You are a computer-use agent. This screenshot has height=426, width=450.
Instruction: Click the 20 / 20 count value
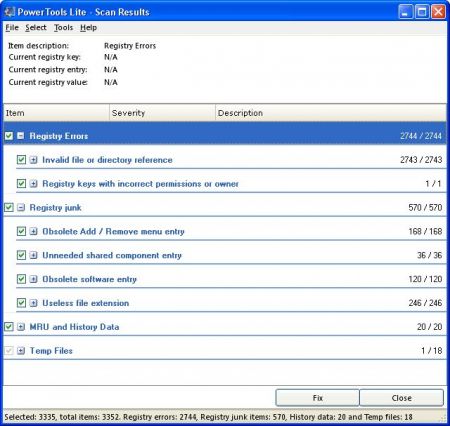(x=429, y=327)
